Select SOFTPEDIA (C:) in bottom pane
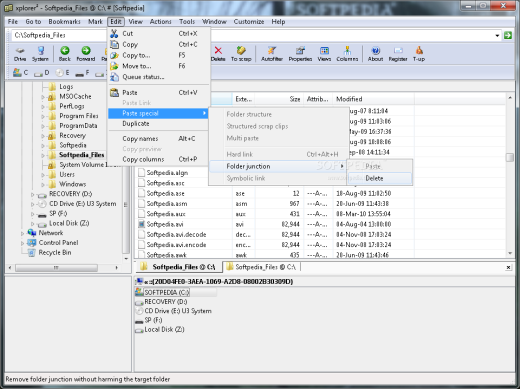 click(x=167, y=293)
